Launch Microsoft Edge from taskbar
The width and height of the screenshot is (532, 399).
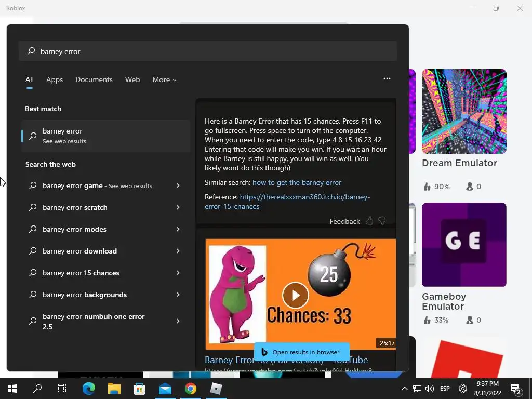pyautogui.click(x=89, y=389)
